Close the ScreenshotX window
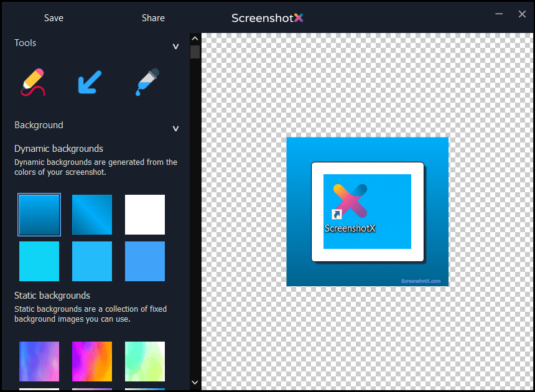 click(522, 14)
